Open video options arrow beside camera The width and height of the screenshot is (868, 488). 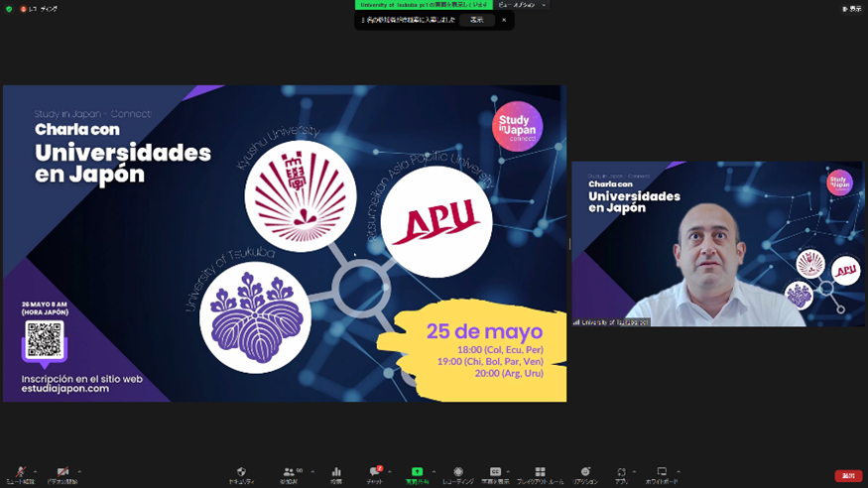(79, 472)
